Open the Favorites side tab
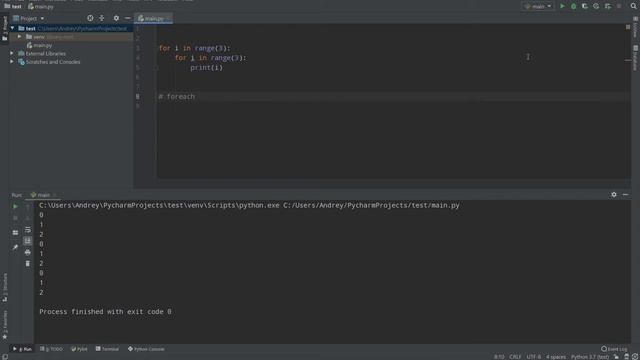 point(4,325)
